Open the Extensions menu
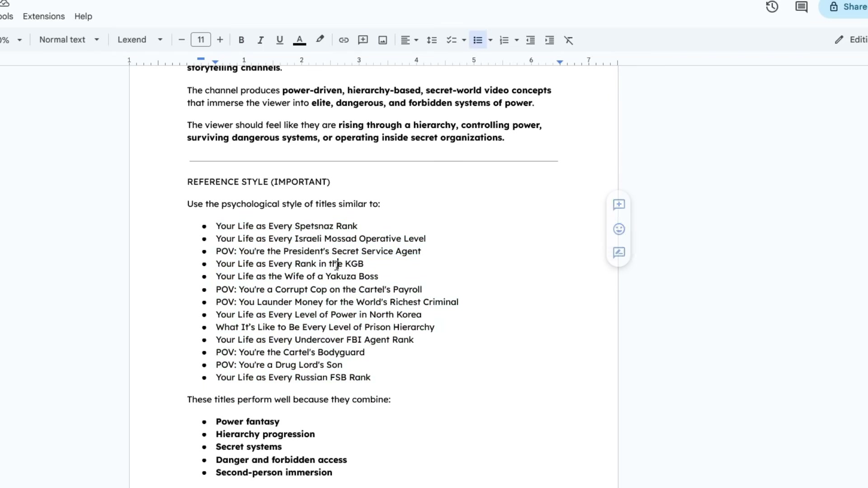868x488 pixels. 44,16
